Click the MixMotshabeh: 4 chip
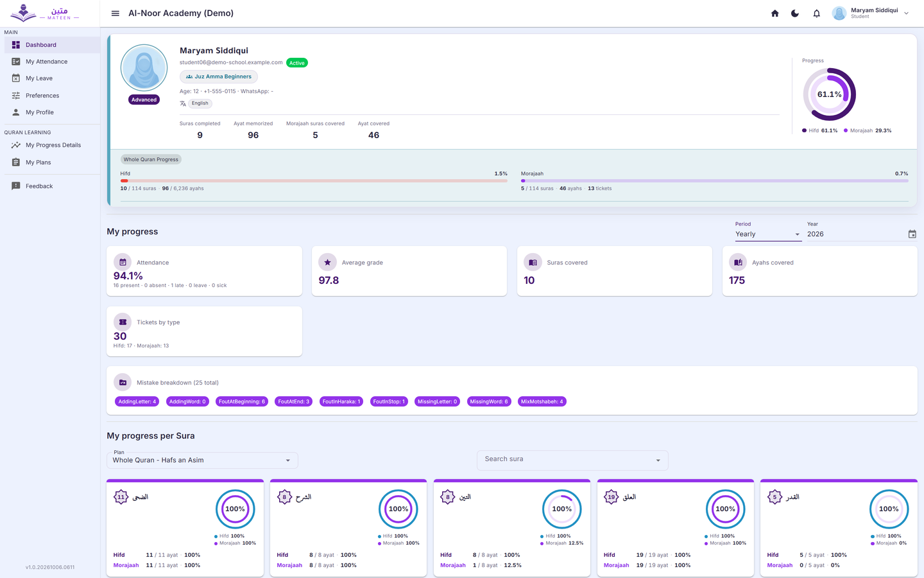 click(x=542, y=401)
